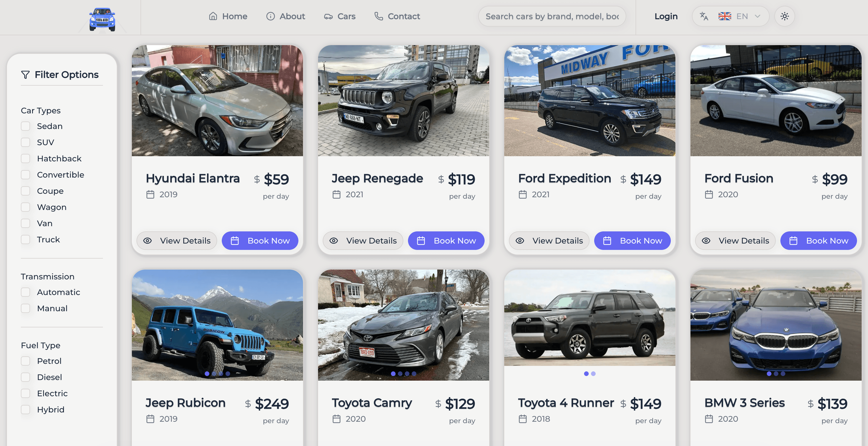Viewport: 868px width, 446px height.
Task: Go to the About page
Action: click(x=285, y=16)
